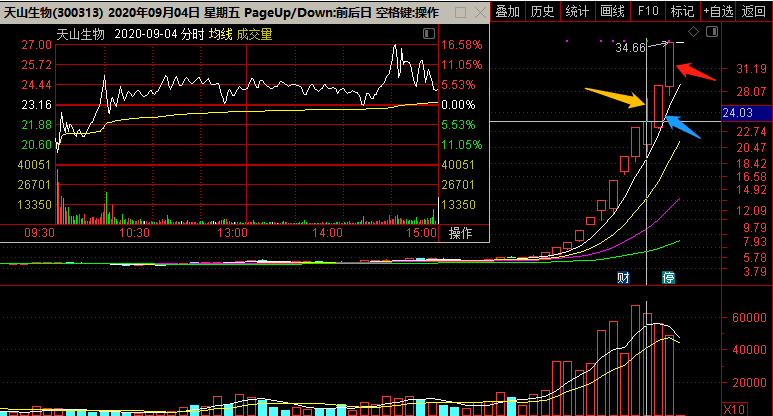This screenshot has height=416, width=773.
Task: Click the 15:00 time axis label
Action: [x=422, y=233]
